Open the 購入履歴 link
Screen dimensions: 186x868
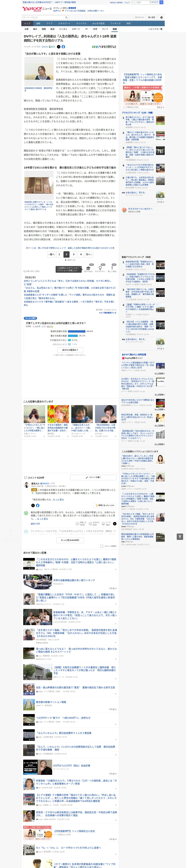pos(152,18)
